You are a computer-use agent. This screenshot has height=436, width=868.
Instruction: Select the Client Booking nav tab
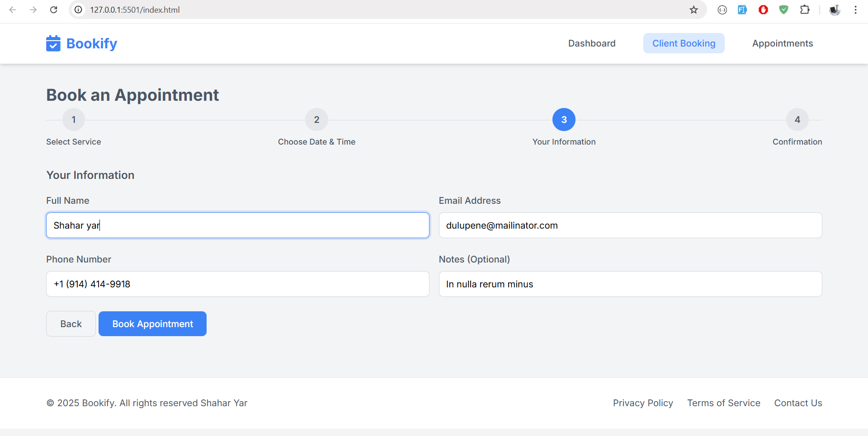(x=684, y=43)
